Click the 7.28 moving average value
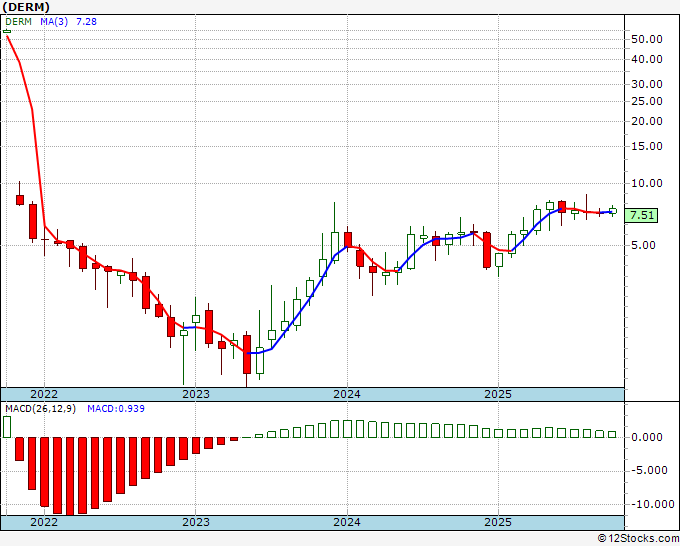680x546 pixels. pos(86,22)
